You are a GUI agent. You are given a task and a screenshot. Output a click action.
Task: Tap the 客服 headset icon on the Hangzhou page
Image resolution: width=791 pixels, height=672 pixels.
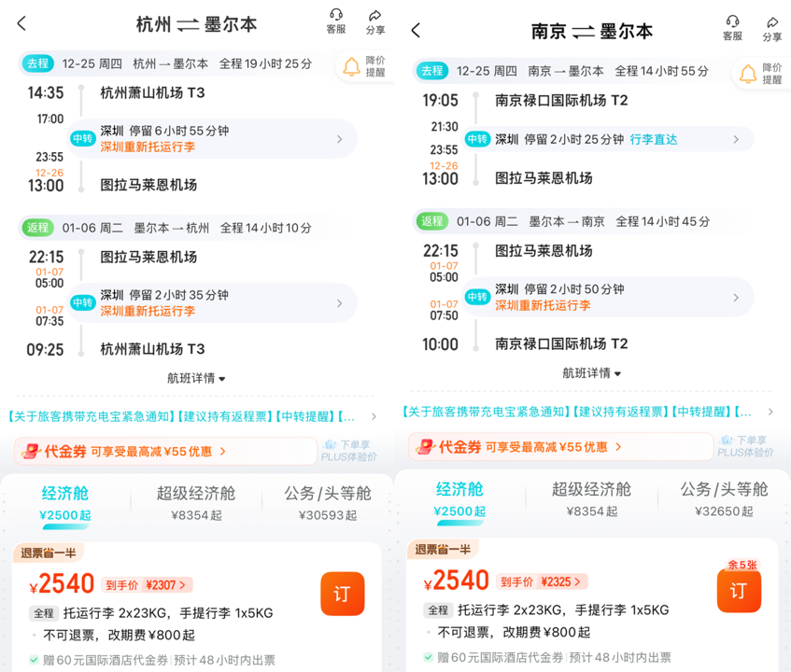(336, 21)
